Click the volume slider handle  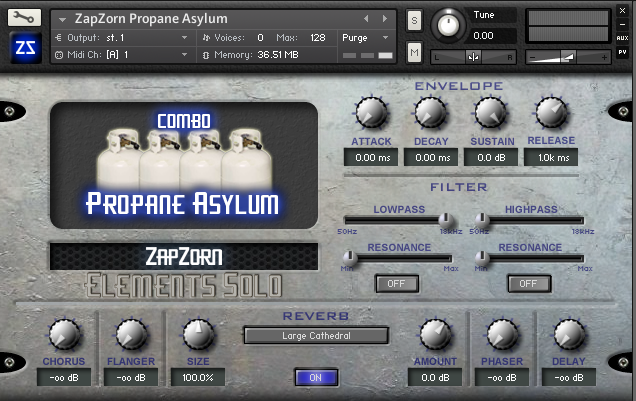pos(568,57)
